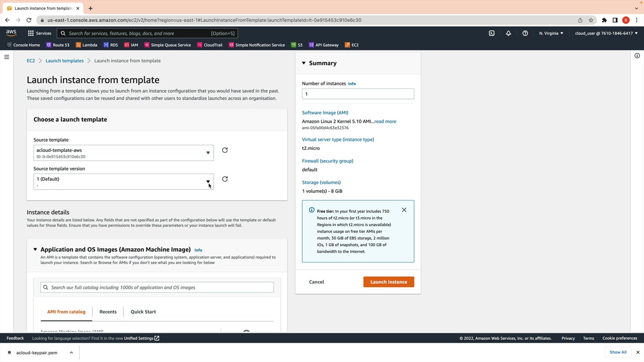The image size is (644, 362).
Task: Open the N. Virginia region dropdown
Action: pos(551,33)
